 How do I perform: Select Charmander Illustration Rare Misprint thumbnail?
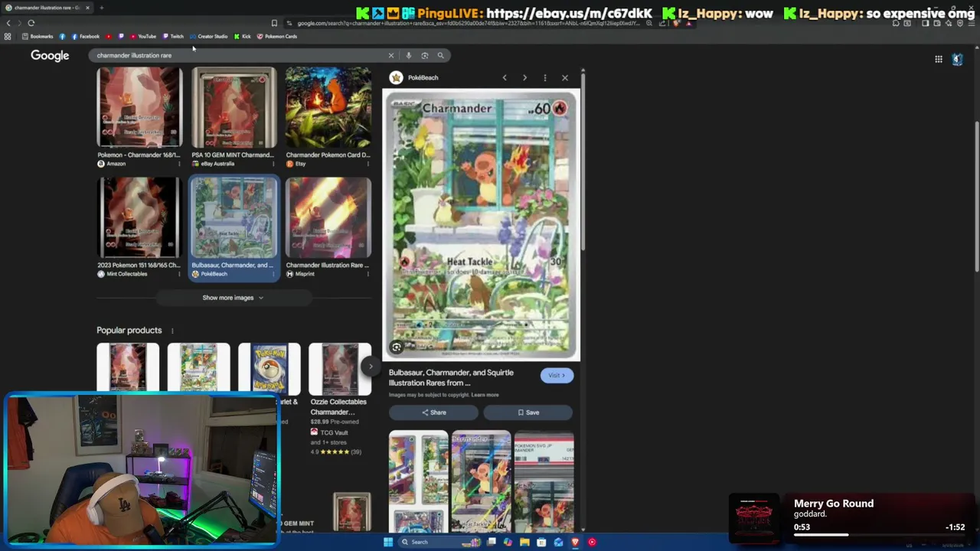click(328, 217)
